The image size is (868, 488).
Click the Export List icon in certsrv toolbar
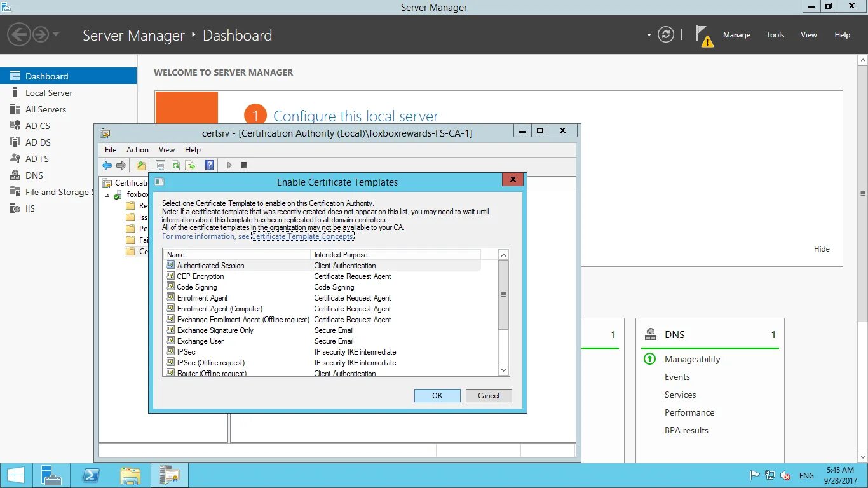pos(190,165)
